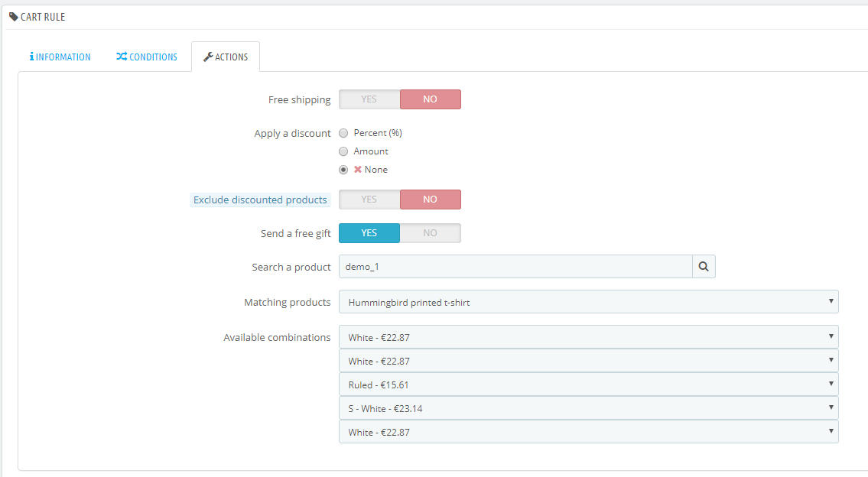Click the Free shipping label

pos(300,99)
